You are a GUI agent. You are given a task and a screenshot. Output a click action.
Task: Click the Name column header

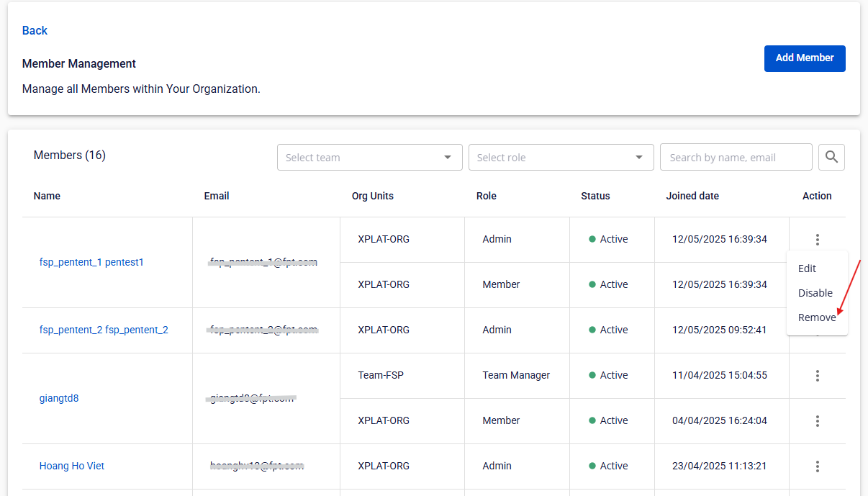(x=47, y=196)
